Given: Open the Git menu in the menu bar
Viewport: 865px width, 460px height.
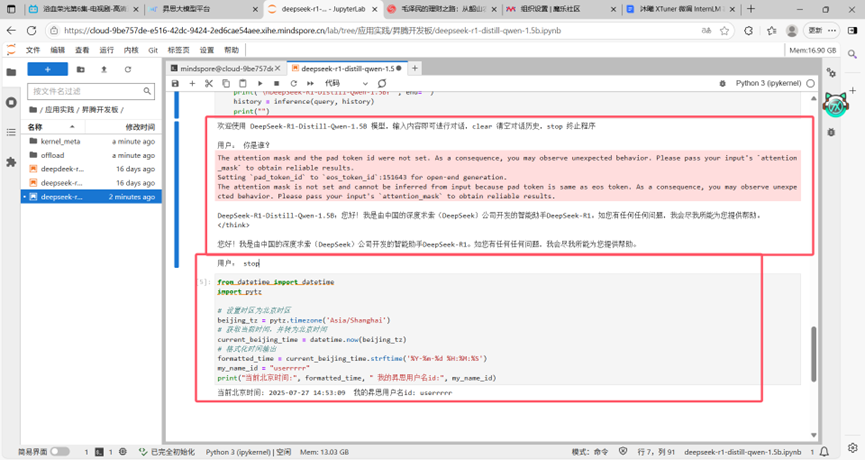Looking at the screenshot, I should click(x=153, y=50).
